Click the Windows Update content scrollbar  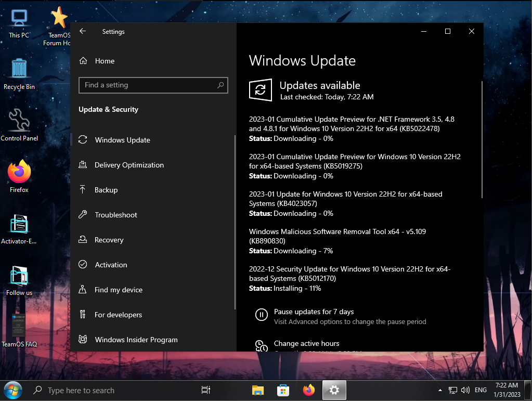pos(482,139)
